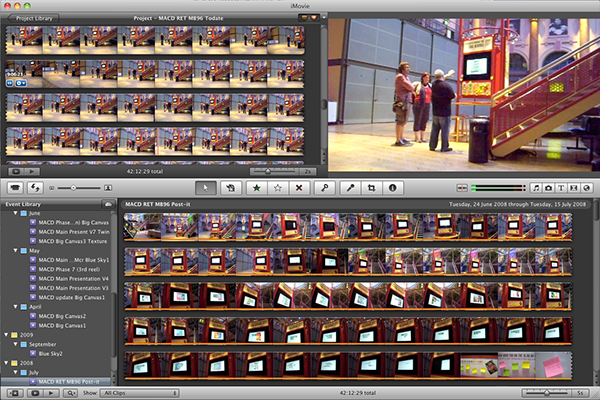600x400 pixels.
Task: Open the crop and rotate tool
Action: (x=371, y=188)
